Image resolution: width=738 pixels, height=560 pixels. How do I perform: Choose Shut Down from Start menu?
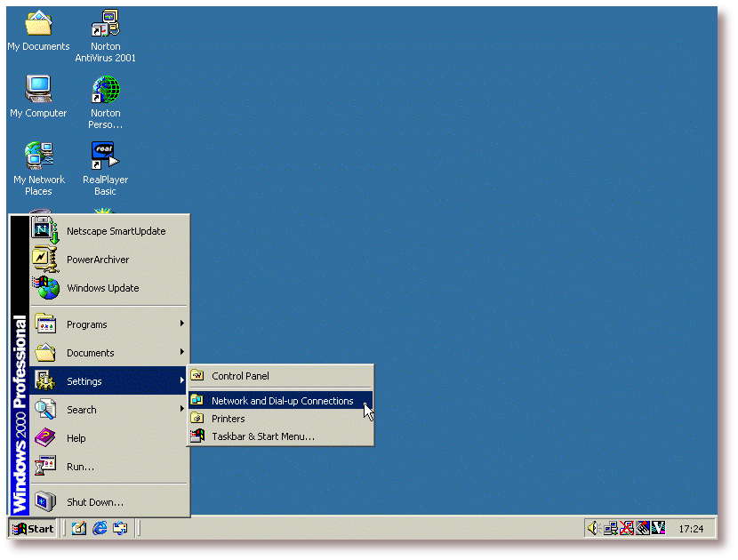point(94,502)
